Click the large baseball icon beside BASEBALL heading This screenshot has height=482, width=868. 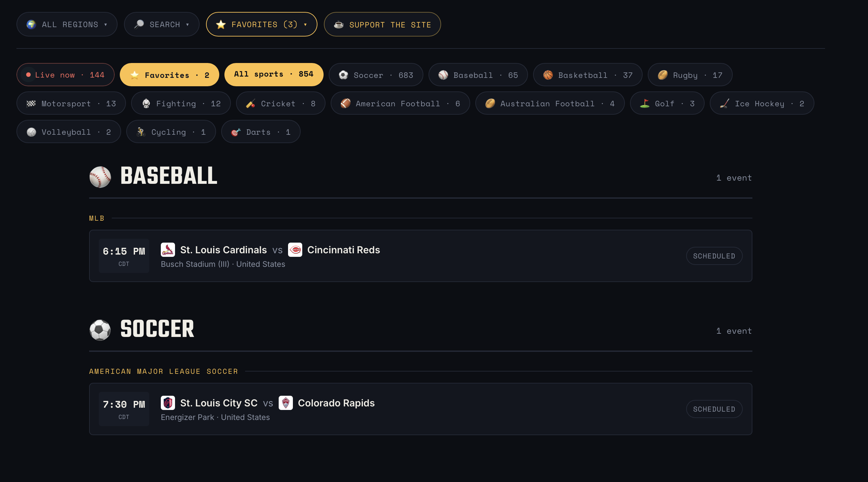[100, 177]
